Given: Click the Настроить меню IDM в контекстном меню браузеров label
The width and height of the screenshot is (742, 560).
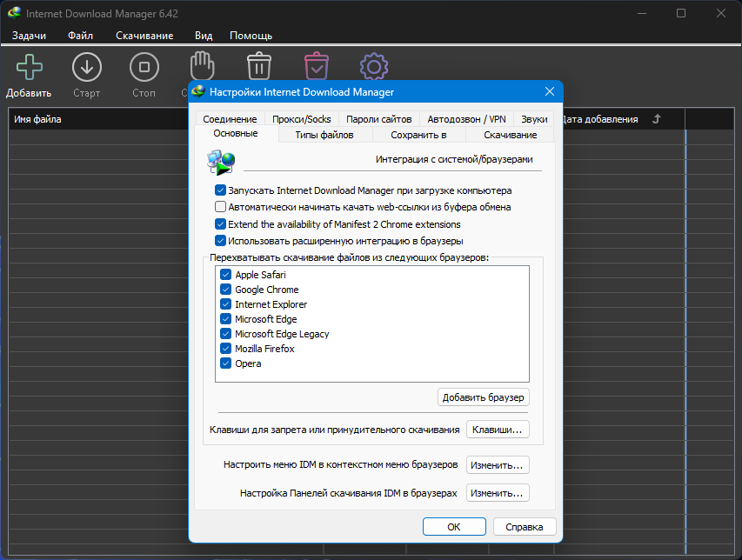Looking at the screenshot, I should coord(341,464).
